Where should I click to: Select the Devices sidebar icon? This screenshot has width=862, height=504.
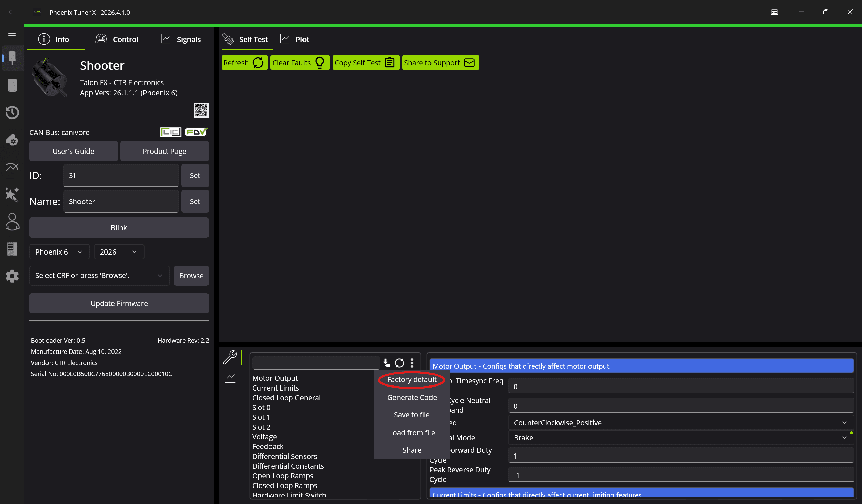pyautogui.click(x=12, y=58)
